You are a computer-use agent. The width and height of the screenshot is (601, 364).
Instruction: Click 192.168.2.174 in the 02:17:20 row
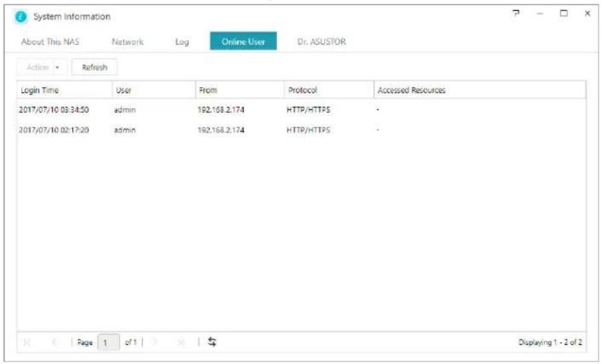tap(221, 130)
